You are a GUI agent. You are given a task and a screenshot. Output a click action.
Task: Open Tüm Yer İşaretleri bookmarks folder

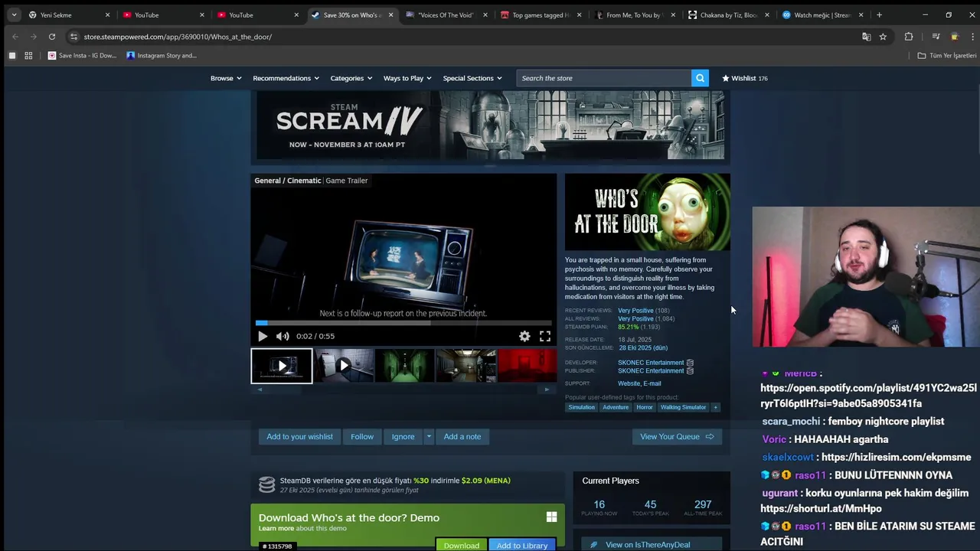click(x=947, y=55)
